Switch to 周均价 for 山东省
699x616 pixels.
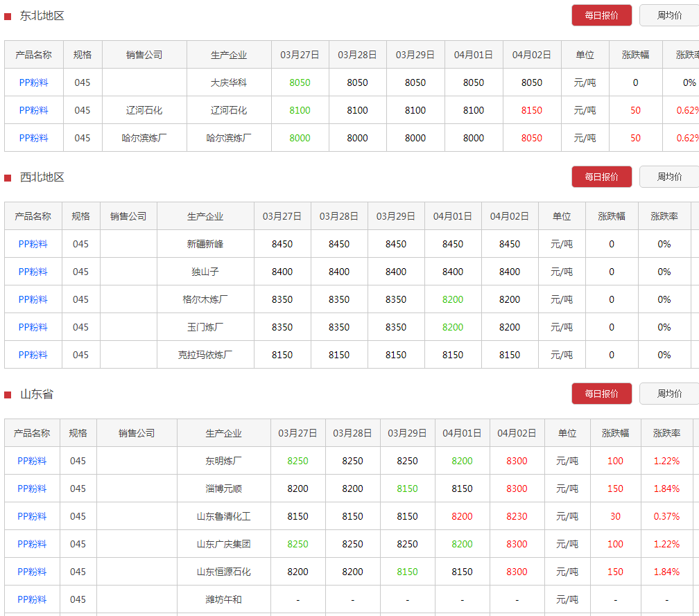668,394
